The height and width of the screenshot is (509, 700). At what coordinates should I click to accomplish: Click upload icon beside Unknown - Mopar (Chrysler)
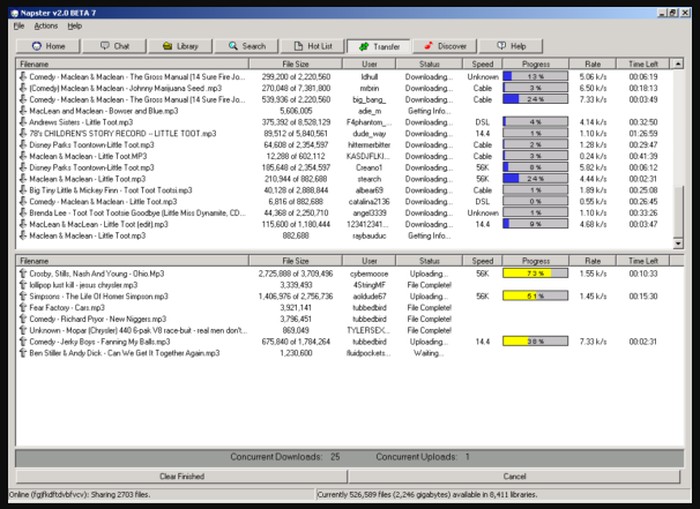click(x=23, y=330)
